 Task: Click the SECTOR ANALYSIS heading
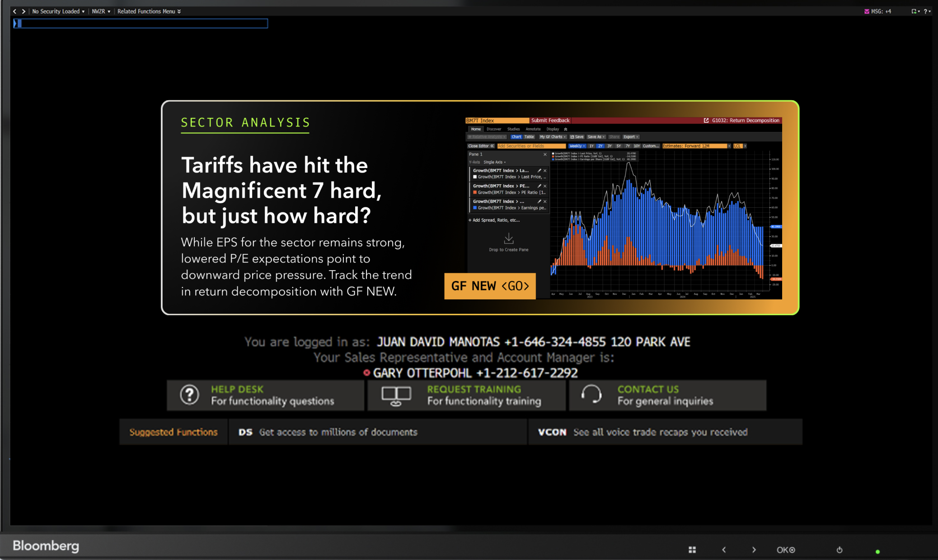(245, 123)
